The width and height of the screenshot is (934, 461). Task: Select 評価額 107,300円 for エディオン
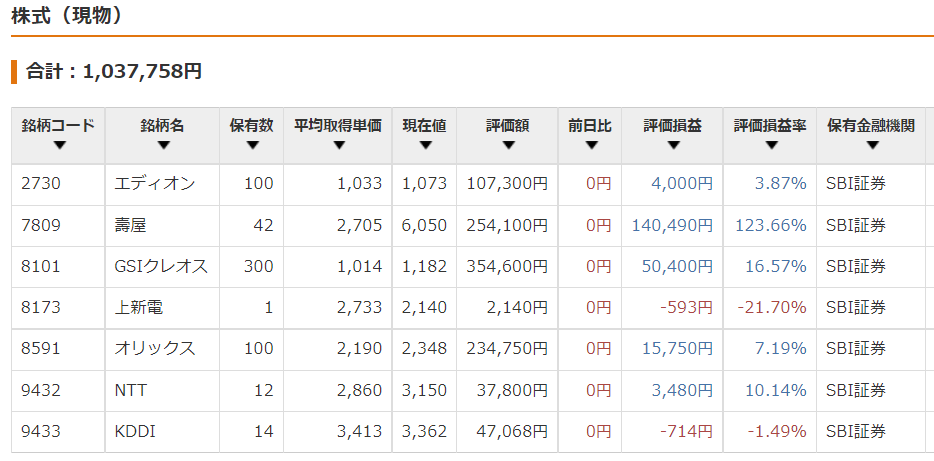(507, 183)
